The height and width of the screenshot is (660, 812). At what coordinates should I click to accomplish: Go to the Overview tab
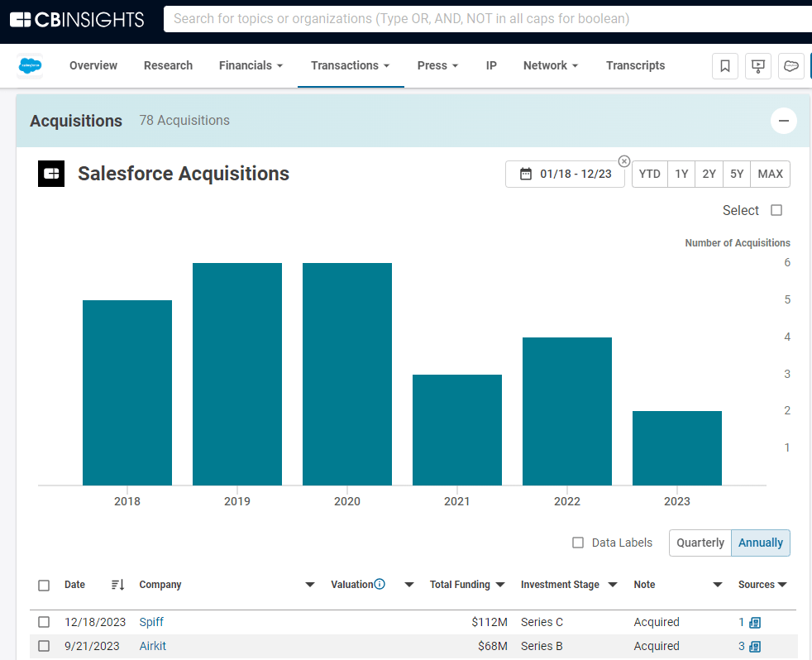(93, 66)
